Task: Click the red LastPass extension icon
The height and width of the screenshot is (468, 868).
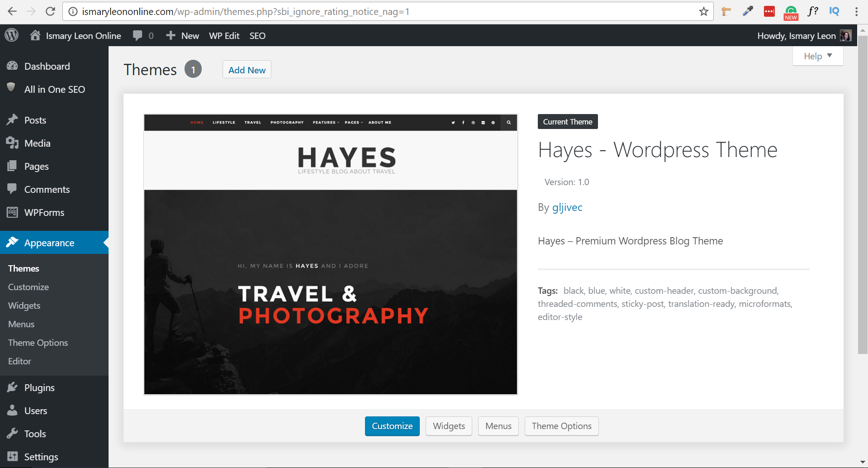Action: pyautogui.click(x=769, y=12)
